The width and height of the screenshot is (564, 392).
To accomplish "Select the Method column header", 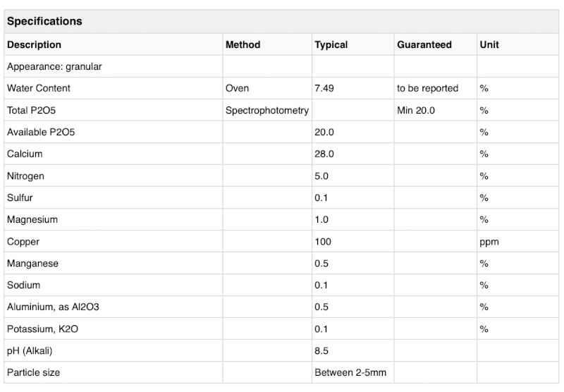I will tap(243, 44).
